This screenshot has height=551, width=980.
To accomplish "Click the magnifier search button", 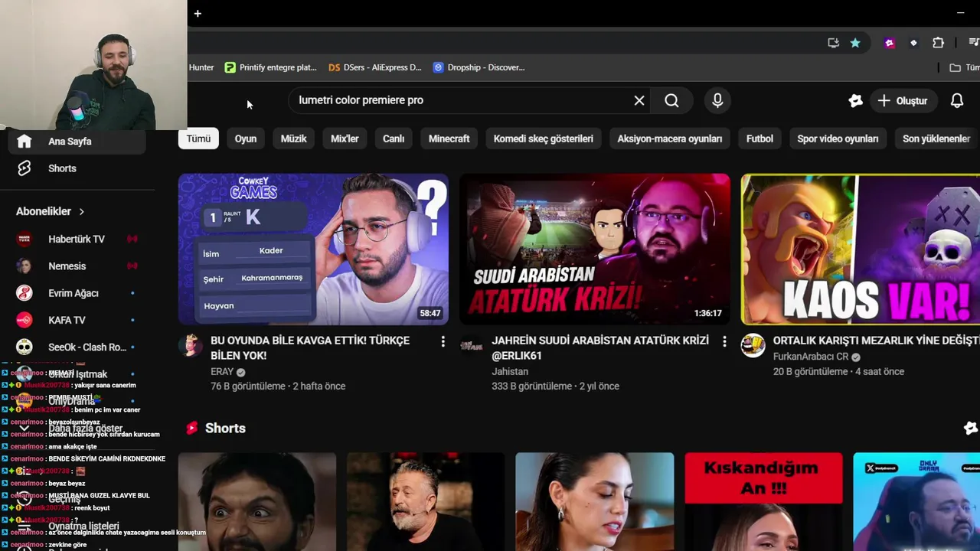I will 671,100.
